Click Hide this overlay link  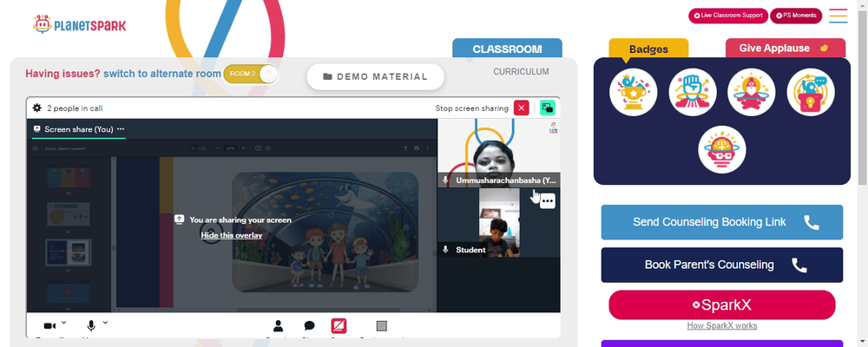tap(232, 235)
